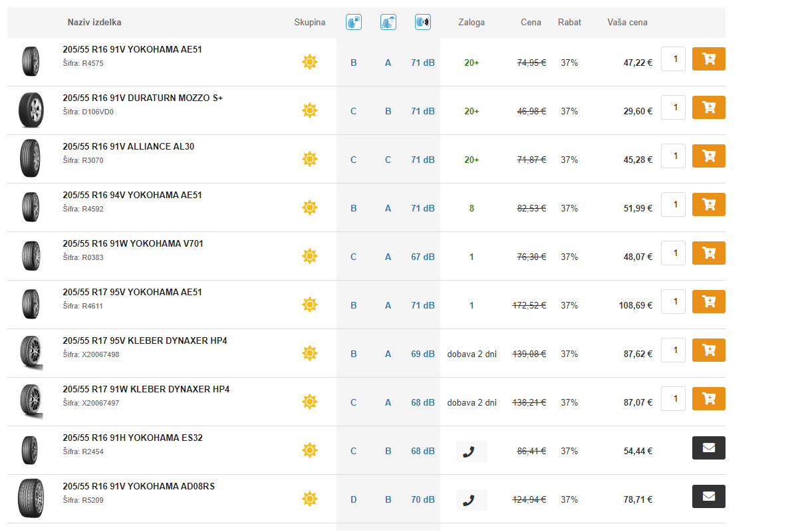The width and height of the screenshot is (798, 532).
Task: Click product code D106VD0
Action: (98, 112)
